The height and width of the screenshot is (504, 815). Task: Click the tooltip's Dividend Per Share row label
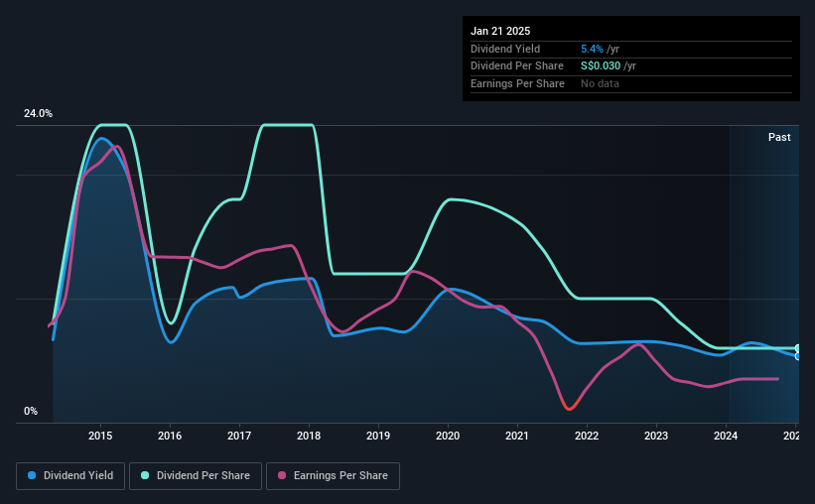(x=516, y=66)
